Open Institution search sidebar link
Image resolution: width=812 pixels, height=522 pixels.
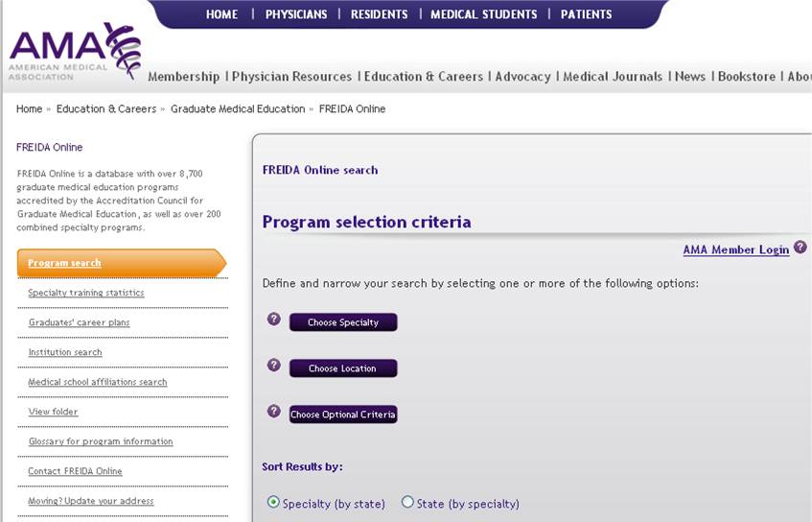[65, 352]
